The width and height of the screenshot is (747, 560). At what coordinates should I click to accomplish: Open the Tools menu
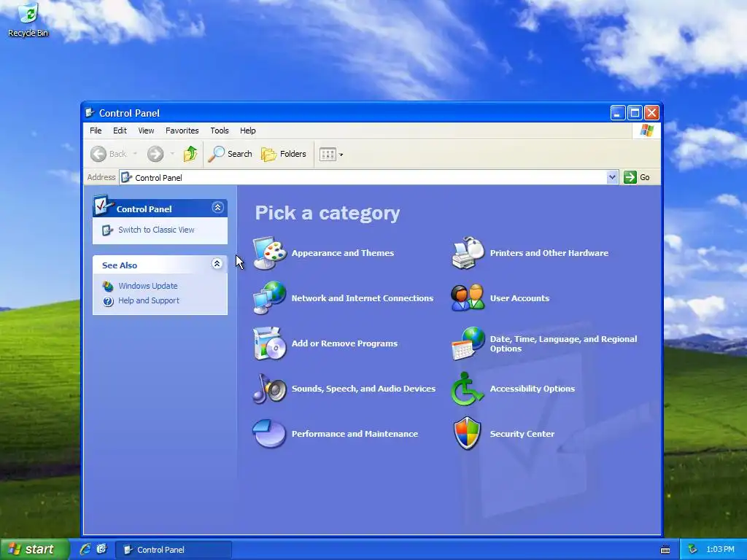pyautogui.click(x=220, y=131)
